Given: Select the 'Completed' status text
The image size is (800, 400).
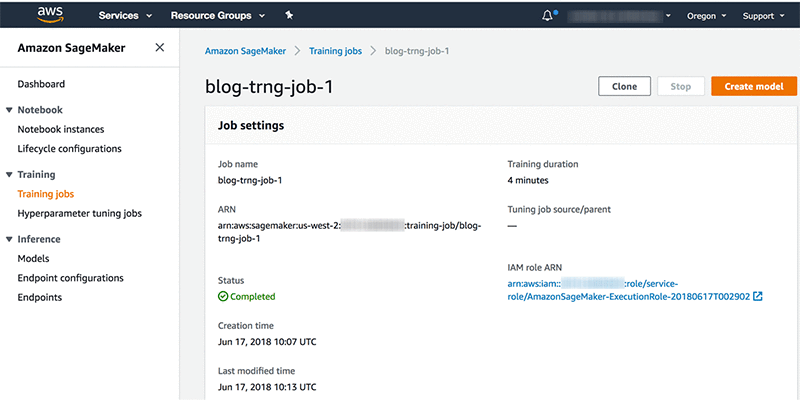Looking at the screenshot, I should tap(253, 296).
